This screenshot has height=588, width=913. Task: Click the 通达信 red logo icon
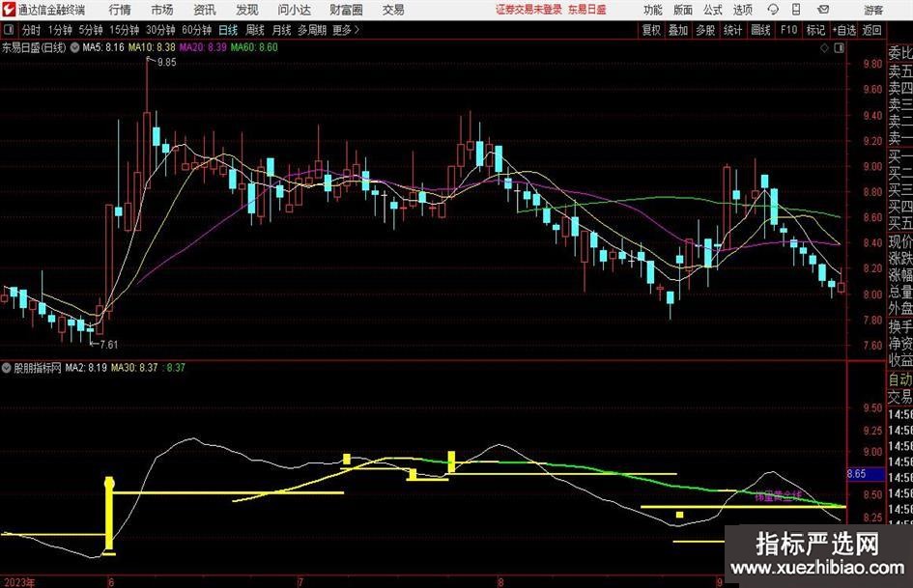click(x=9, y=10)
